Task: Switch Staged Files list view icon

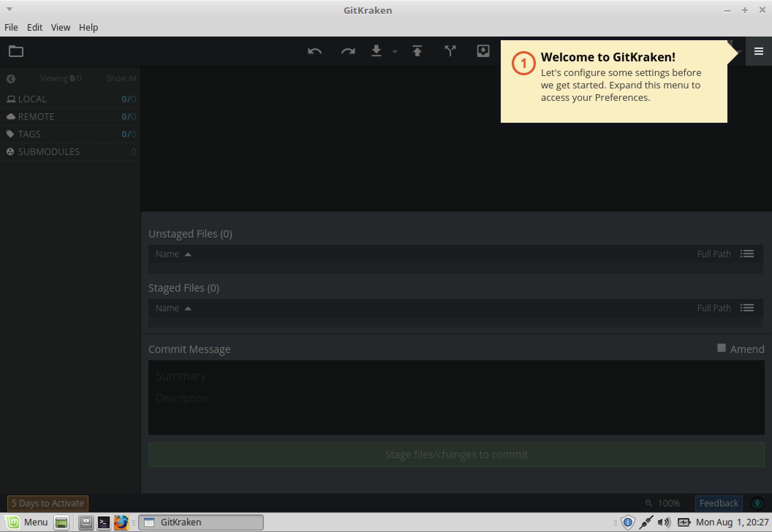Action: [747, 308]
